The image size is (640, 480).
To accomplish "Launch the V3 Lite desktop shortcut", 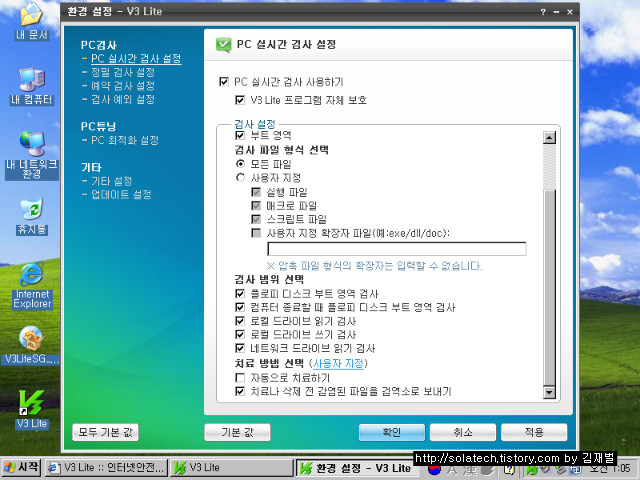I will (31, 409).
